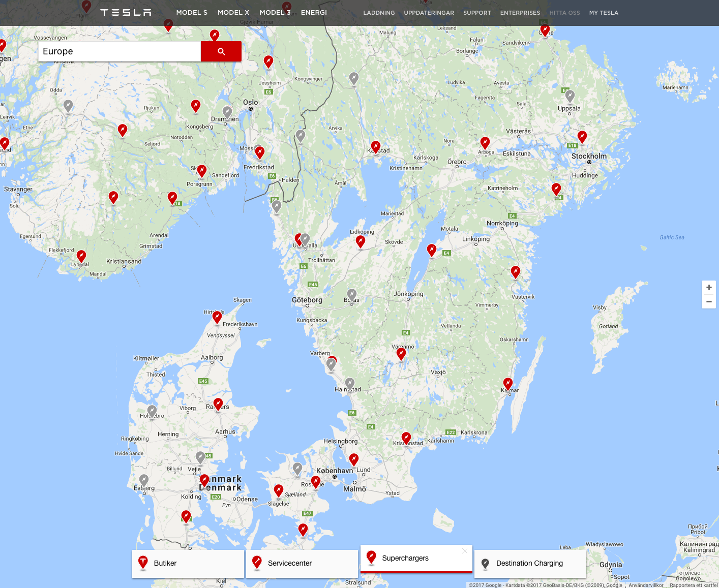Open the Laddning page link
Image resolution: width=719 pixels, height=588 pixels.
pyautogui.click(x=379, y=13)
